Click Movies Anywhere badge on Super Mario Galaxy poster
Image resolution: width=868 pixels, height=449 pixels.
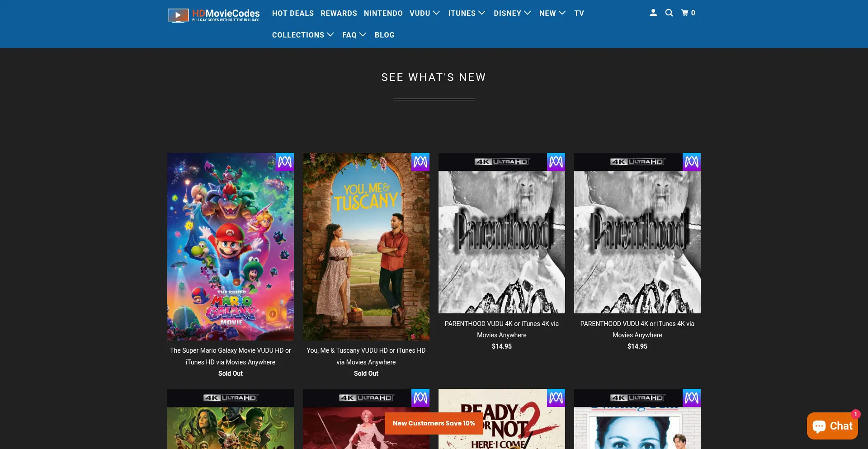point(285,162)
